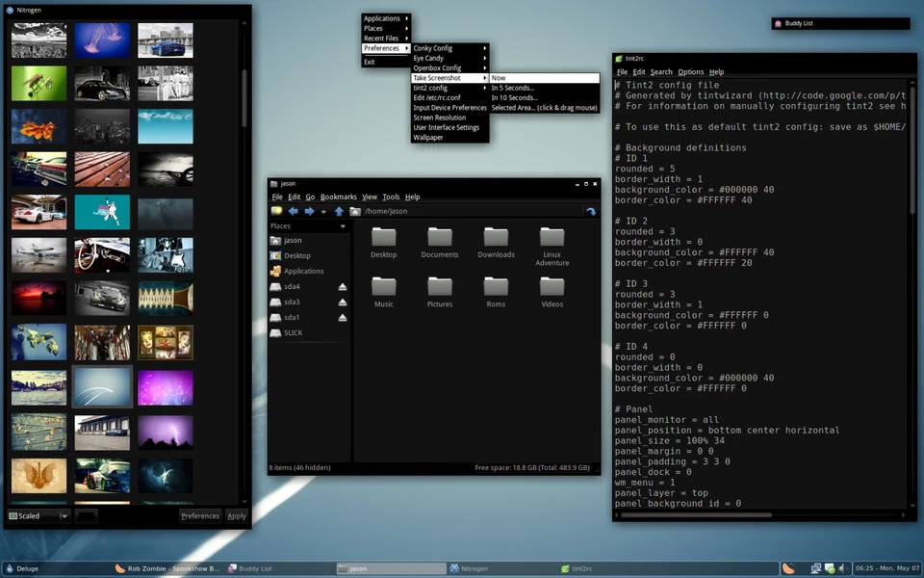This screenshot has height=578, width=924.
Task: Open Nitrogen Preferences
Action: [200, 515]
